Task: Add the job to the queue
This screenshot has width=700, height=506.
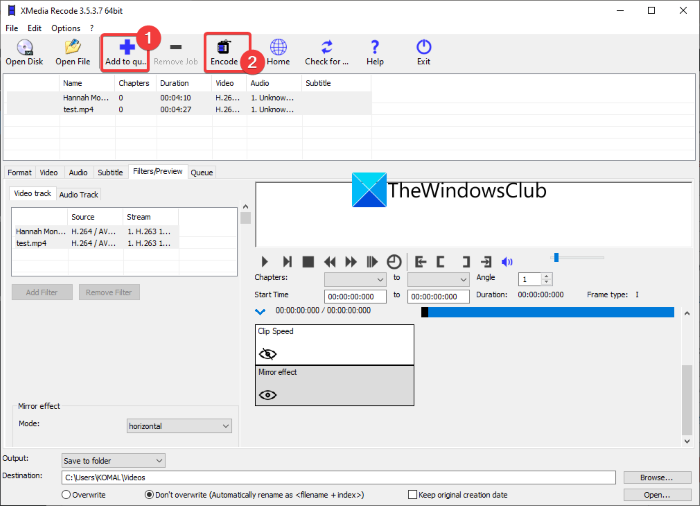Action: point(125,52)
